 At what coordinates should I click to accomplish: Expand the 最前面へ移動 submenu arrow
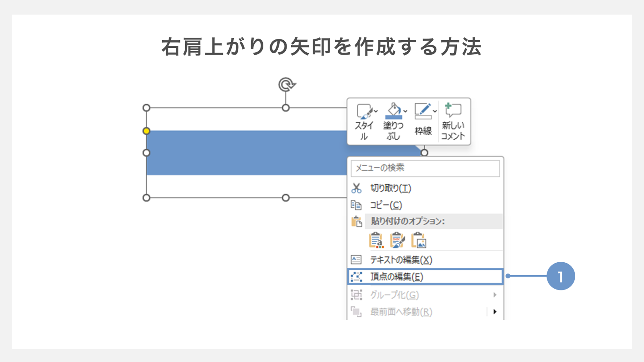(x=495, y=312)
